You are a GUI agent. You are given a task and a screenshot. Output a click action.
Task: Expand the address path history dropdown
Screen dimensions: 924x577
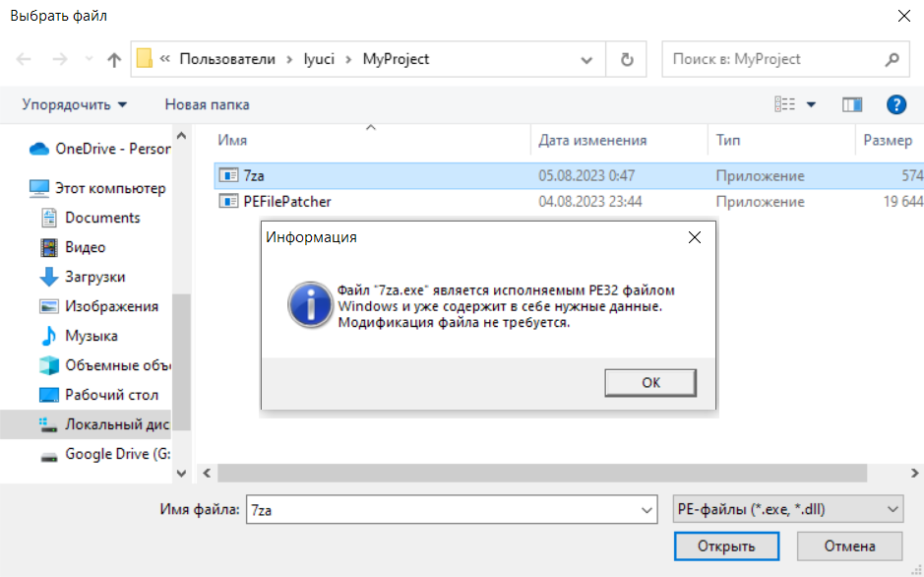pos(587,59)
